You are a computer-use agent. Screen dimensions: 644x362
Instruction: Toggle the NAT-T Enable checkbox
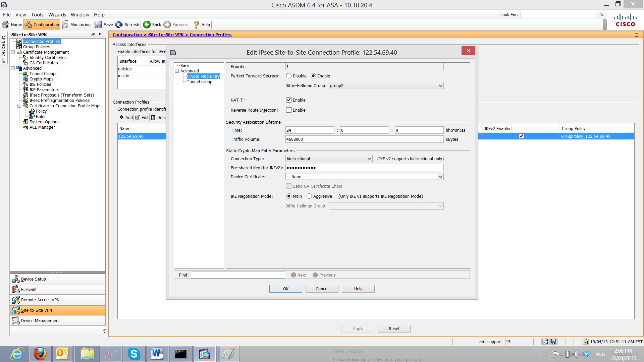click(289, 100)
